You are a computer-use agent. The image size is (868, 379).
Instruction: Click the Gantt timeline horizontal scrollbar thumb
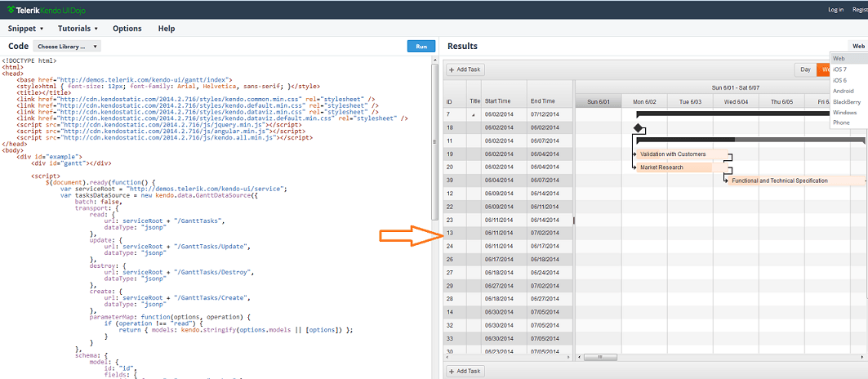[600, 358]
